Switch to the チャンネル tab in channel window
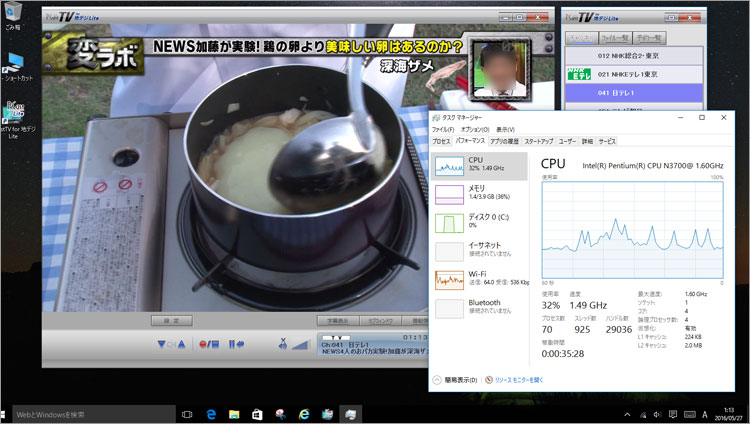 coord(581,38)
